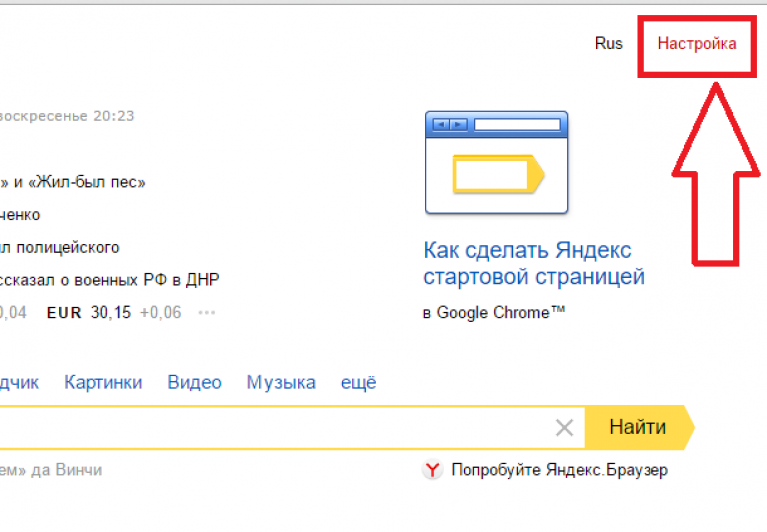Open 'Как сделать Яндекс стартовой страницей' link

(x=534, y=264)
